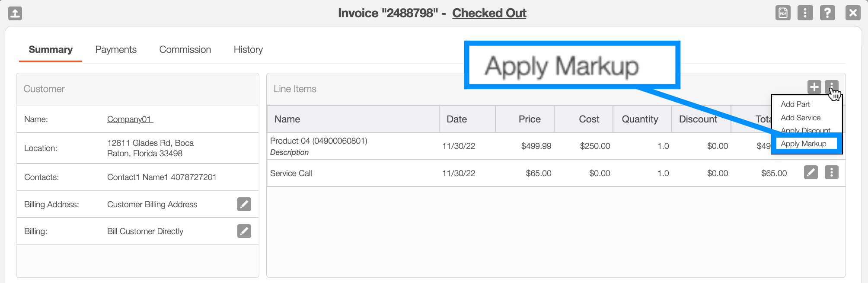Click the upload icon in top-left corner
The width and height of the screenshot is (868, 283).
[15, 13]
